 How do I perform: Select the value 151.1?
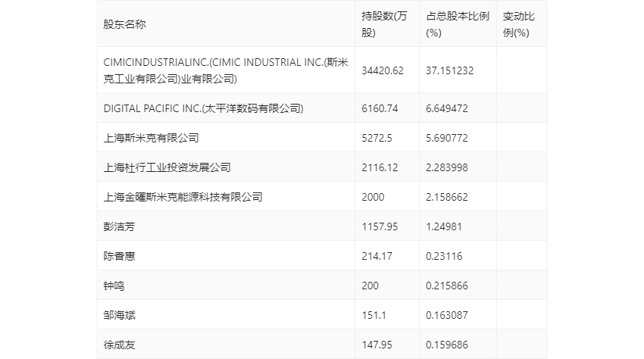[374, 316]
